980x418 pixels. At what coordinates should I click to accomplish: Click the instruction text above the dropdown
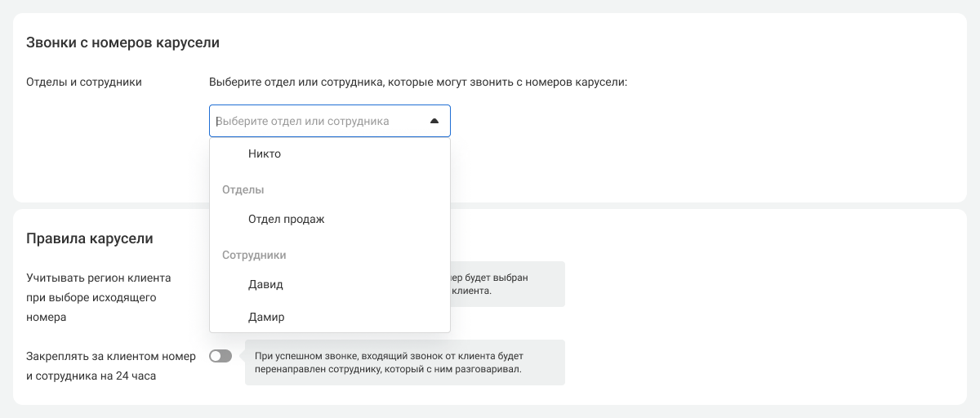coord(417,82)
